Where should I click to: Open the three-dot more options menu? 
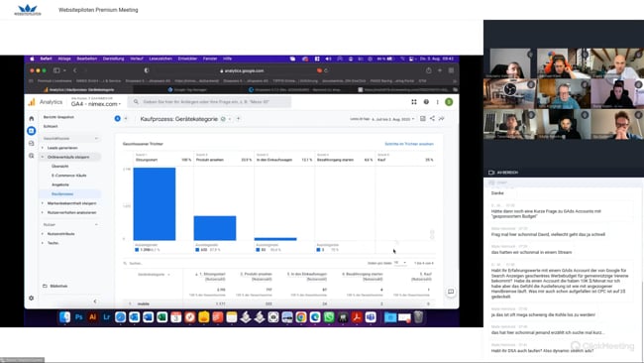(x=437, y=102)
